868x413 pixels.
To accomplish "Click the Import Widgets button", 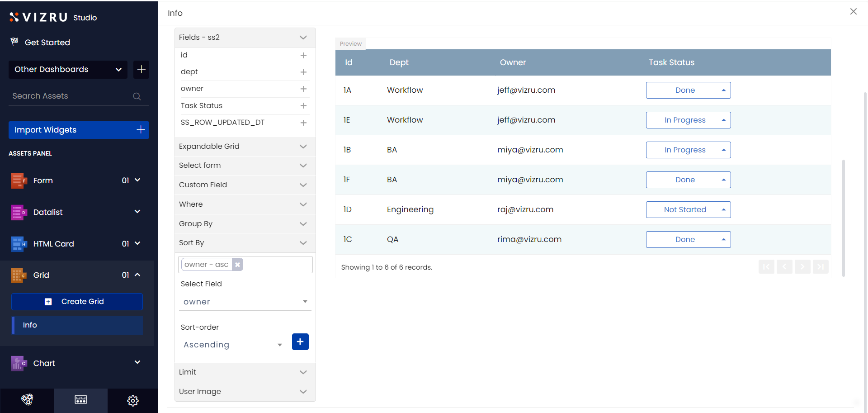I will [x=79, y=130].
